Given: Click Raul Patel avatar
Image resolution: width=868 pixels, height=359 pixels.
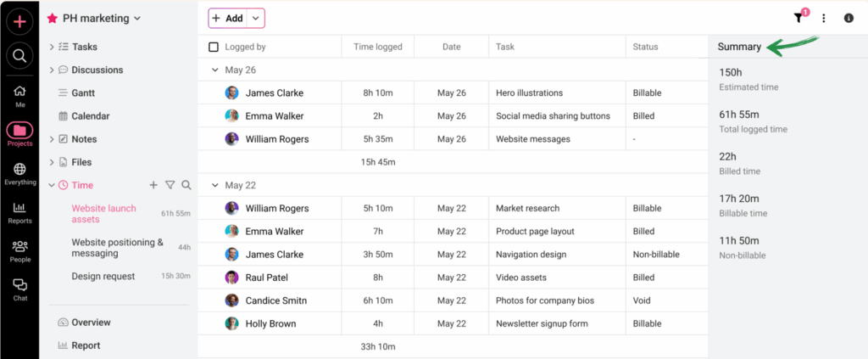Looking at the screenshot, I should pyautogui.click(x=232, y=278).
